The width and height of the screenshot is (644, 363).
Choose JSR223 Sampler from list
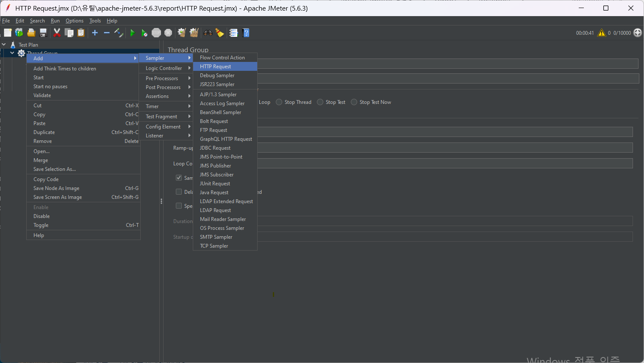(x=225, y=84)
